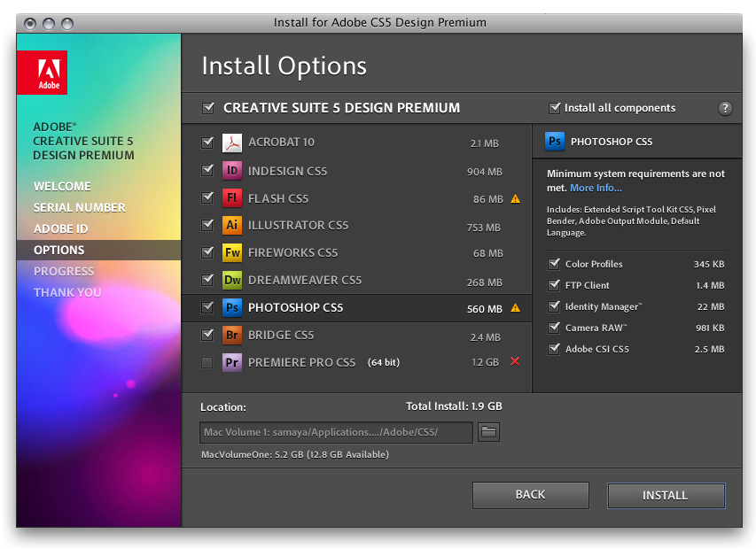Open the help question mark icon
Image resolution: width=756 pixels, height=549 pixels.
pos(725,108)
